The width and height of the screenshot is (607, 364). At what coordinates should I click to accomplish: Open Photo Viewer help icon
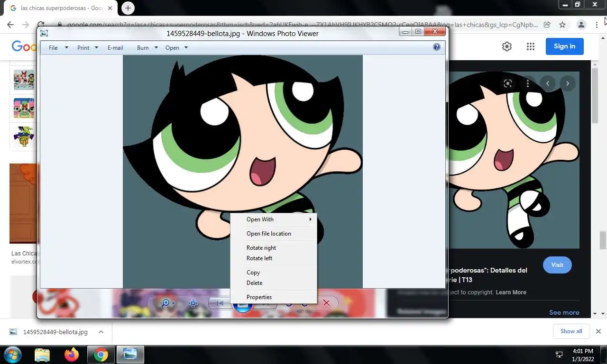tap(437, 47)
